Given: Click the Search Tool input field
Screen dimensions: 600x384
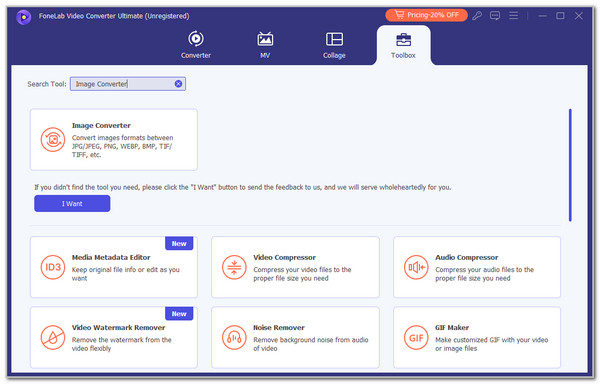Looking at the screenshot, I should point(128,84).
